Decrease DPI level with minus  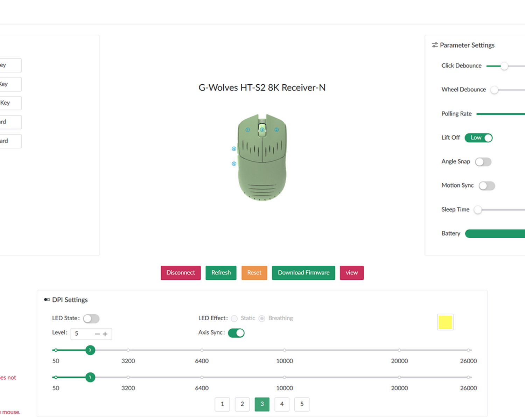(x=97, y=334)
